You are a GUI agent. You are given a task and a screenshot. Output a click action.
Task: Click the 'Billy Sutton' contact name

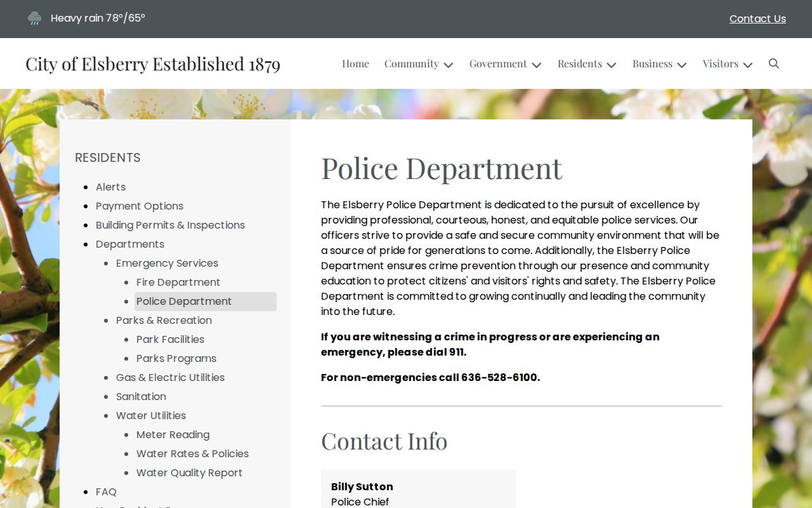click(362, 486)
